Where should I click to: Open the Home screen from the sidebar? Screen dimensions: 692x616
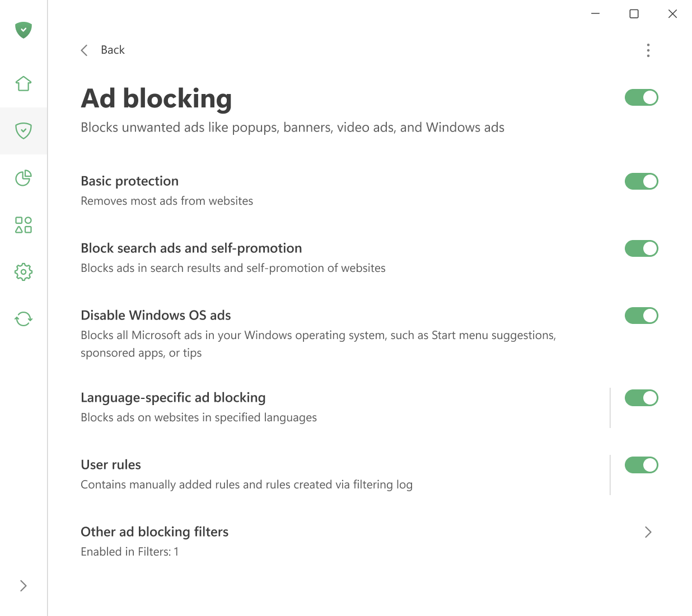click(x=24, y=83)
